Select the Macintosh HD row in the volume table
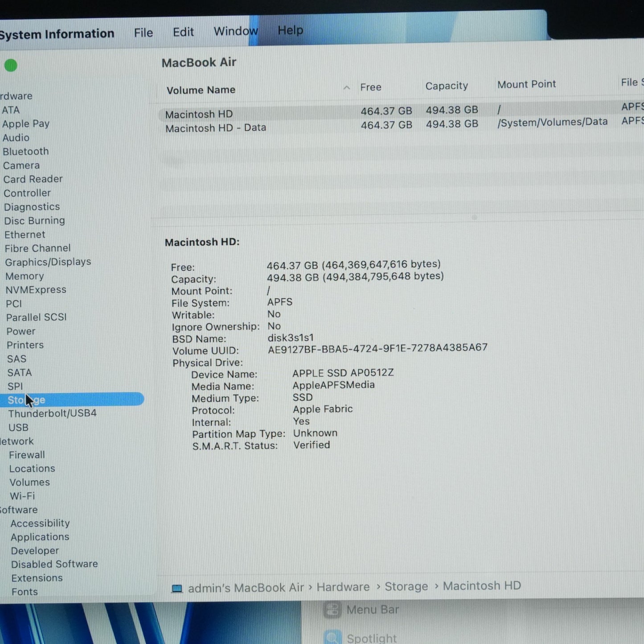This screenshot has height=644, width=644. pyautogui.click(x=401, y=111)
